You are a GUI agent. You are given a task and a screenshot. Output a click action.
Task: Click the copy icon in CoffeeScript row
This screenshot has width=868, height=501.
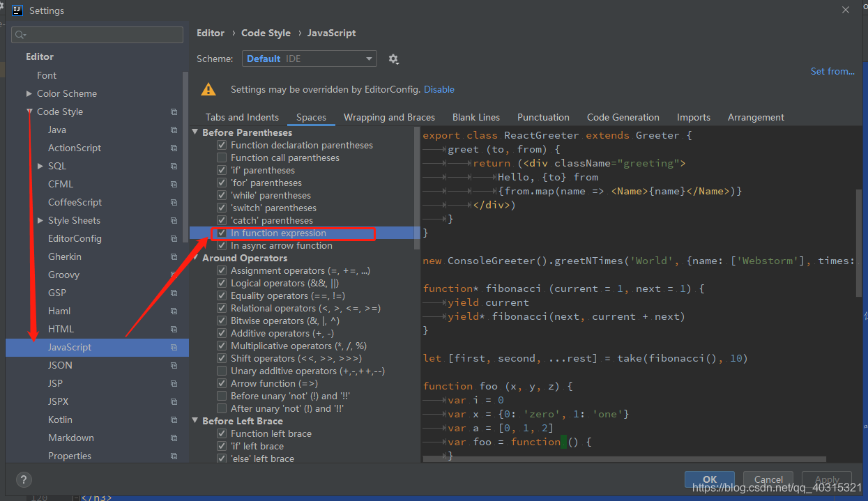tap(174, 202)
